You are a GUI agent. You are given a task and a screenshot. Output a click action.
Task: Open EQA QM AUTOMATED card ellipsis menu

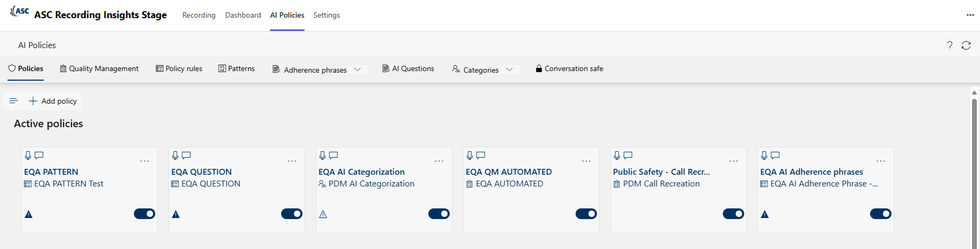(586, 161)
